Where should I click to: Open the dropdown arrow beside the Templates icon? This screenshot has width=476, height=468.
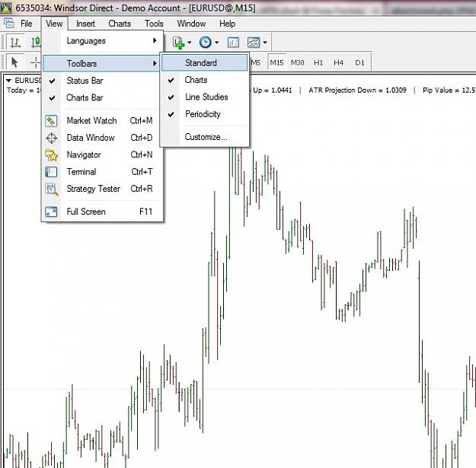265,43
